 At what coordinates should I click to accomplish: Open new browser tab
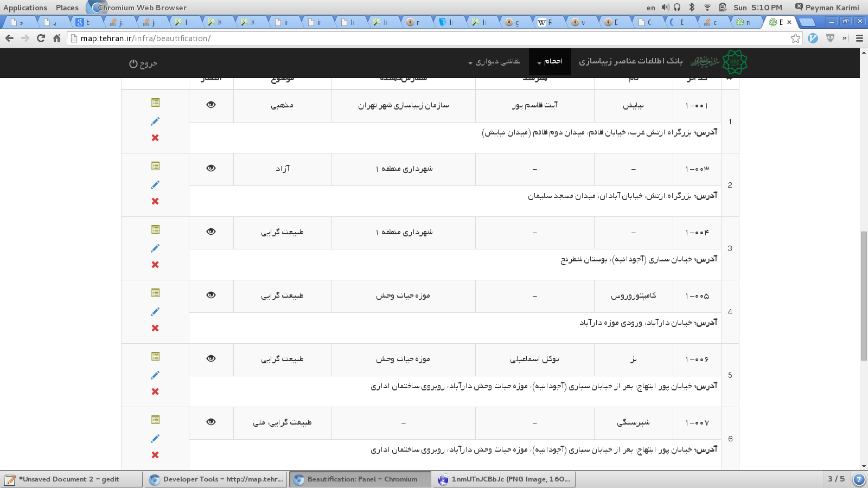(808, 22)
